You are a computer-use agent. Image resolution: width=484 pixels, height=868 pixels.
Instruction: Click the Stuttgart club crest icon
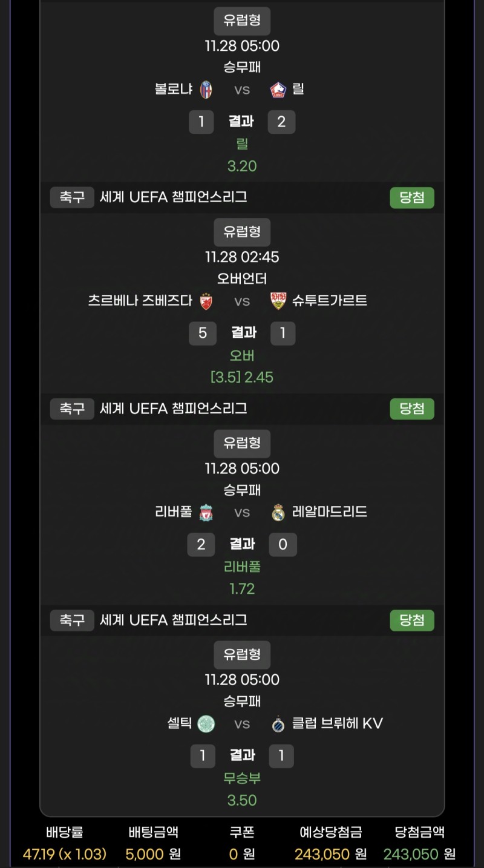278,301
